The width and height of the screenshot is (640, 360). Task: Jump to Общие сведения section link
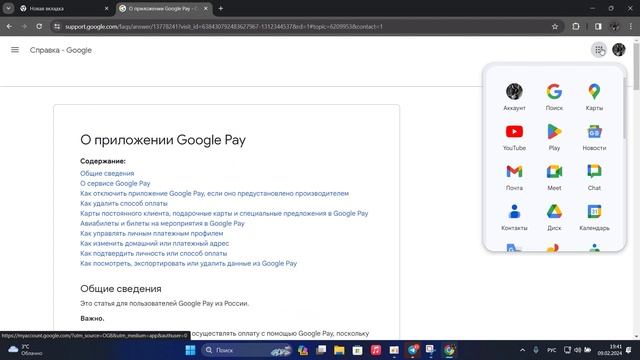107,173
